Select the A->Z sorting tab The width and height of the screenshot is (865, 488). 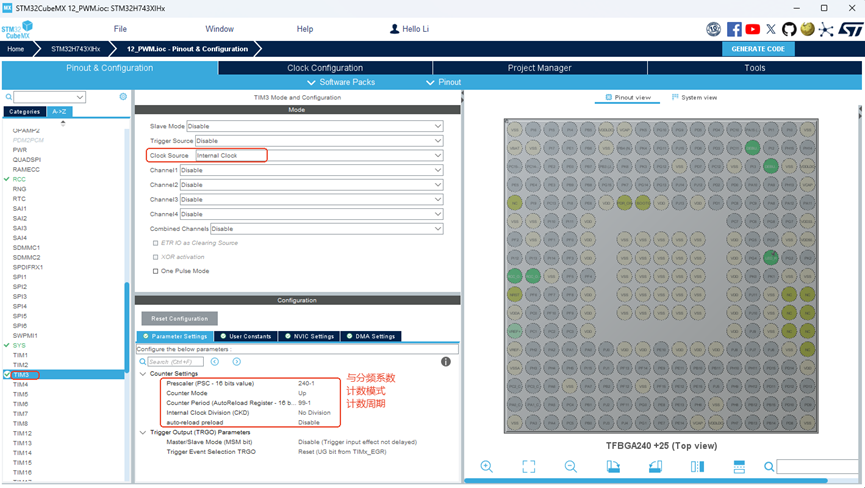(59, 111)
